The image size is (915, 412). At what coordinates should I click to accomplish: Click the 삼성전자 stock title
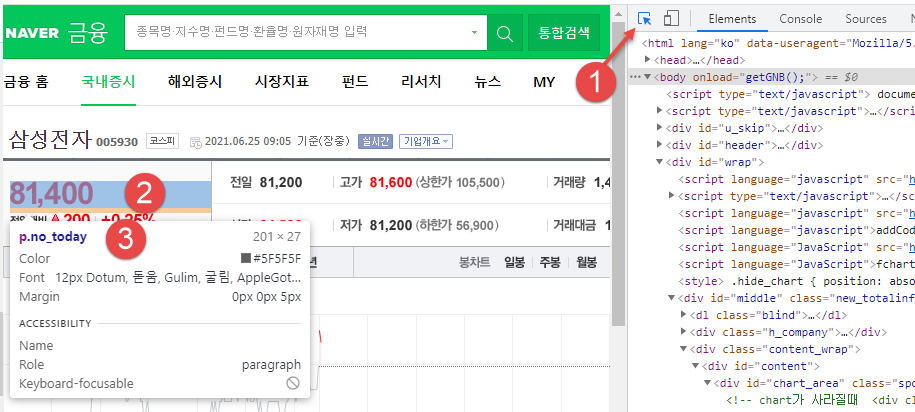click(x=50, y=140)
